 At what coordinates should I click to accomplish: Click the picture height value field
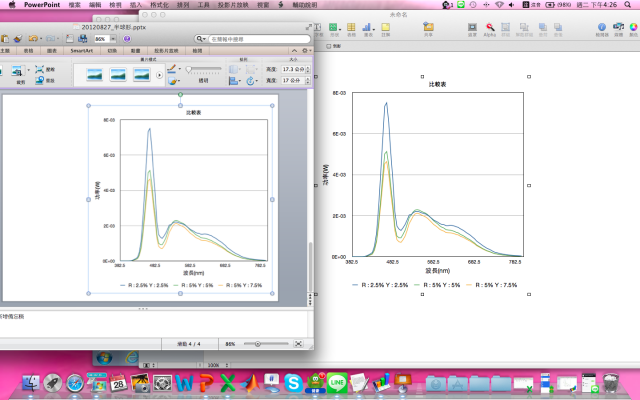click(x=293, y=69)
